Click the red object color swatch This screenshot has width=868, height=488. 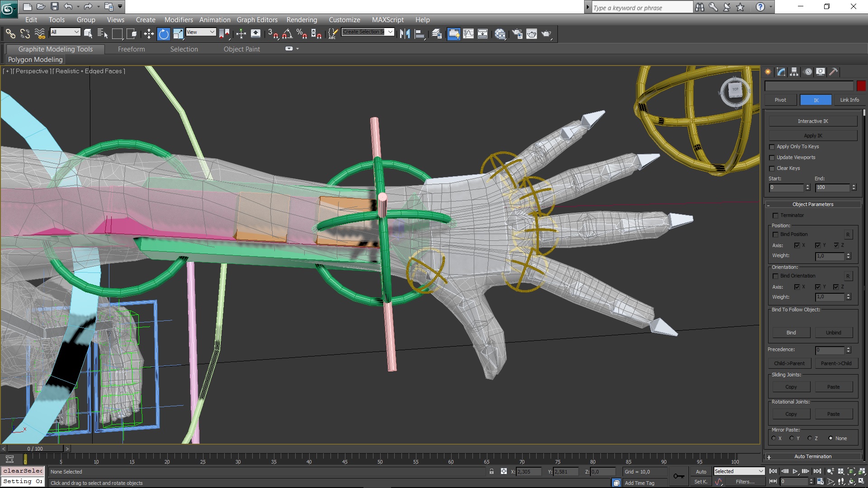(x=861, y=86)
